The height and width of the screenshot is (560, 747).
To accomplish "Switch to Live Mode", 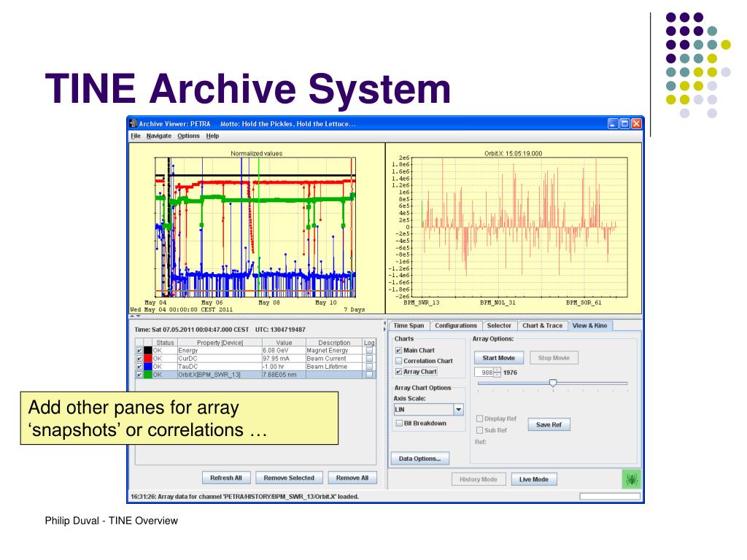I will (x=533, y=479).
